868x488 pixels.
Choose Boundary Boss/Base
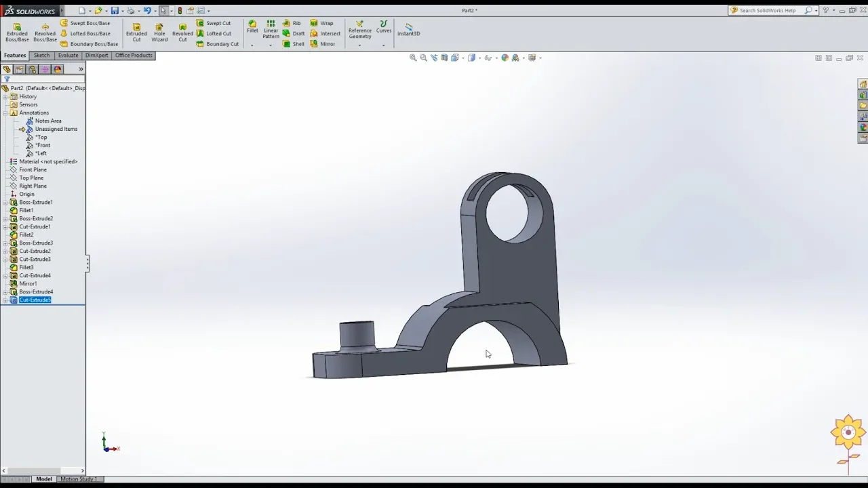(x=89, y=44)
